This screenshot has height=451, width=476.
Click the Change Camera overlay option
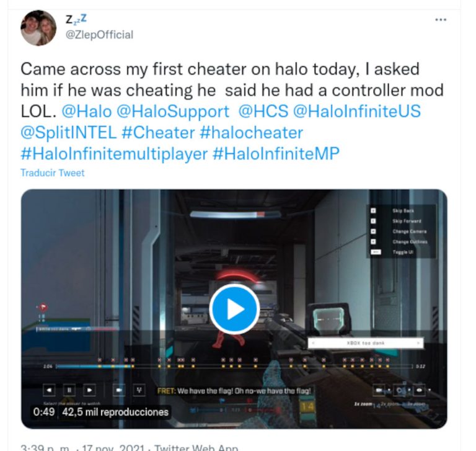[x=410, y=231]
